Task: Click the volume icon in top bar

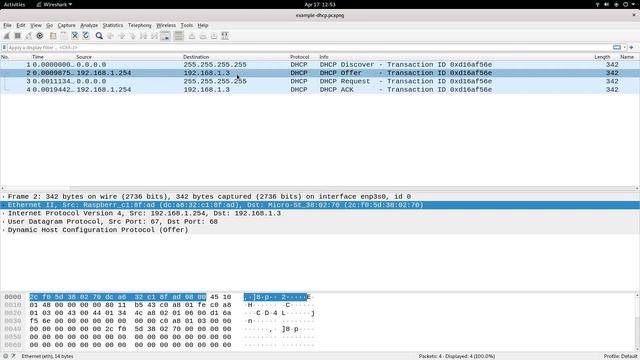Action: click(x=607, y=4)
